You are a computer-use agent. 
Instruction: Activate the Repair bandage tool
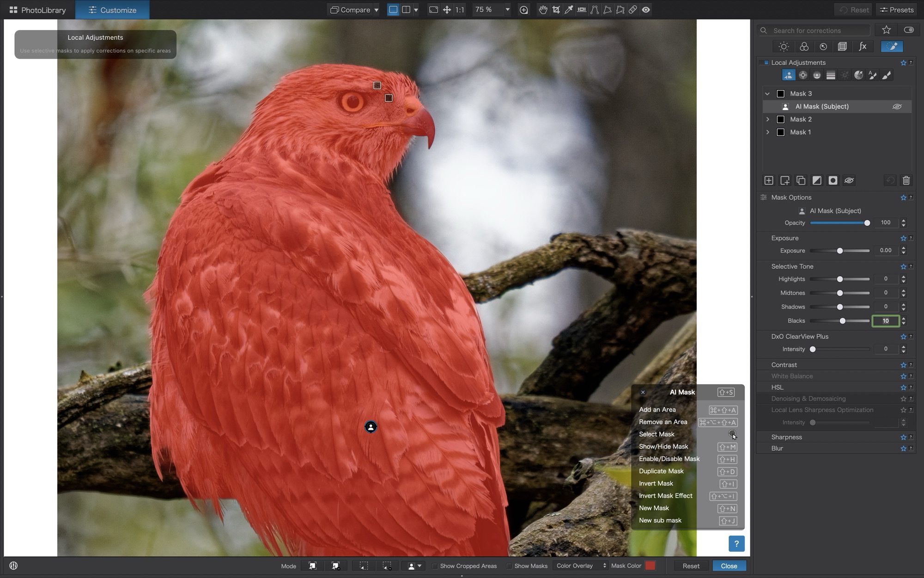[632, 10]
